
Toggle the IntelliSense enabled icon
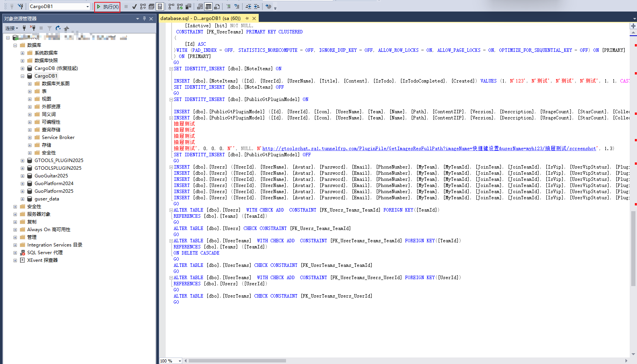point(160,7)
